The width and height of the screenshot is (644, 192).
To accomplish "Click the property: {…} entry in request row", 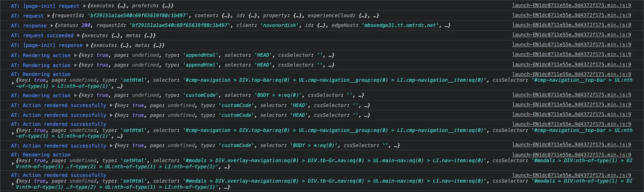I will [x=283, y=16].
